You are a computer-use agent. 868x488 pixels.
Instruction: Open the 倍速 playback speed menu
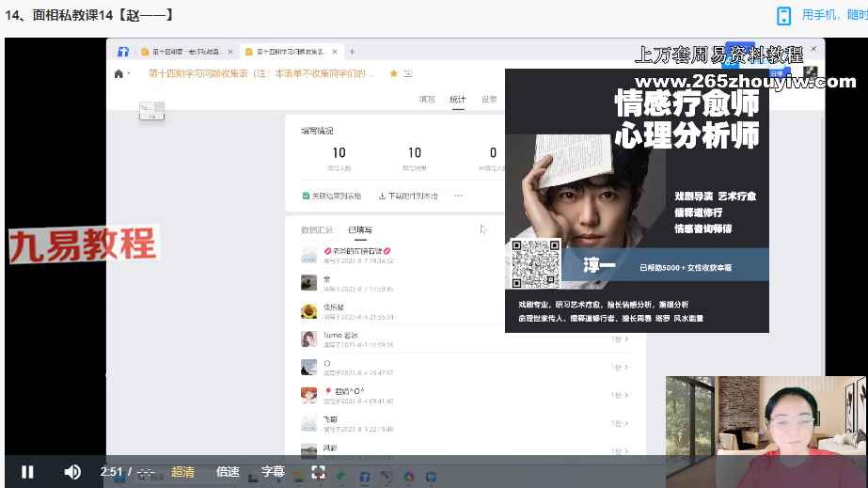coord(228,472)
